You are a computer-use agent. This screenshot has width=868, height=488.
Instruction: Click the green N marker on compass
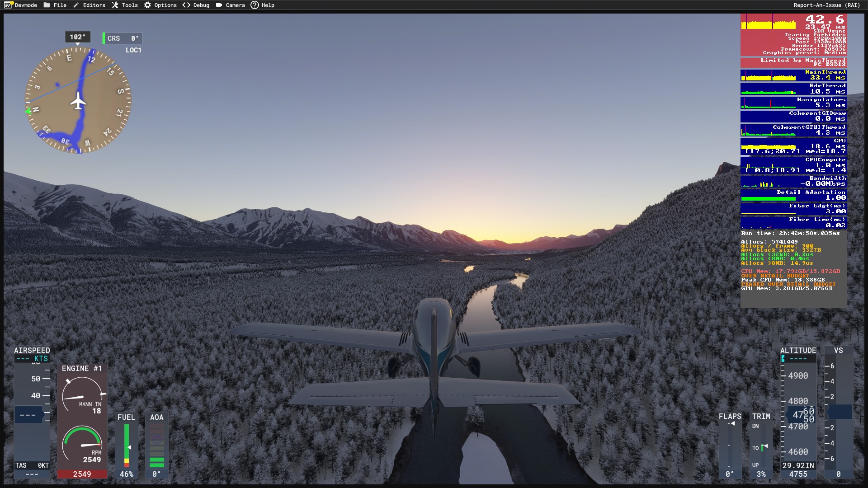tap(28, 111)
